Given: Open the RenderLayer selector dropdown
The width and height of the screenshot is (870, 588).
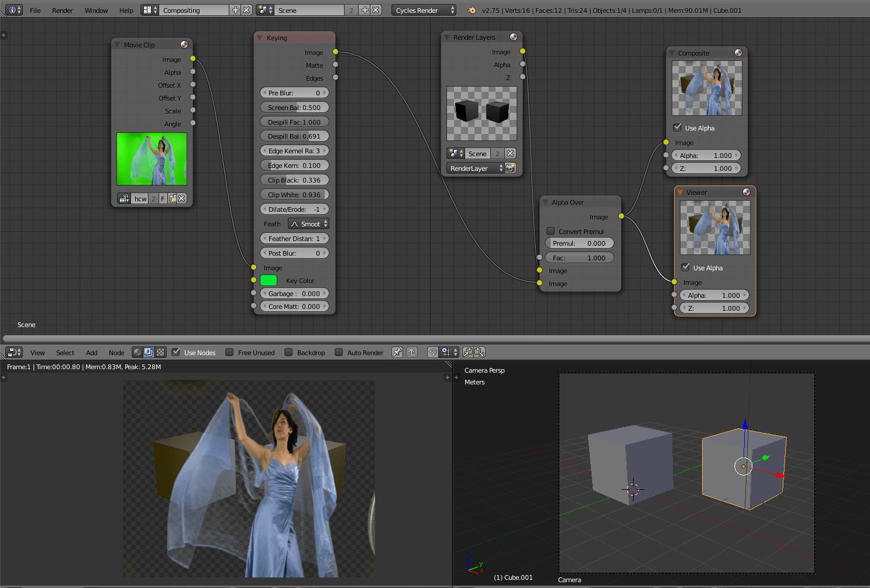Looking at the screenshot, I should pos(475,169).
